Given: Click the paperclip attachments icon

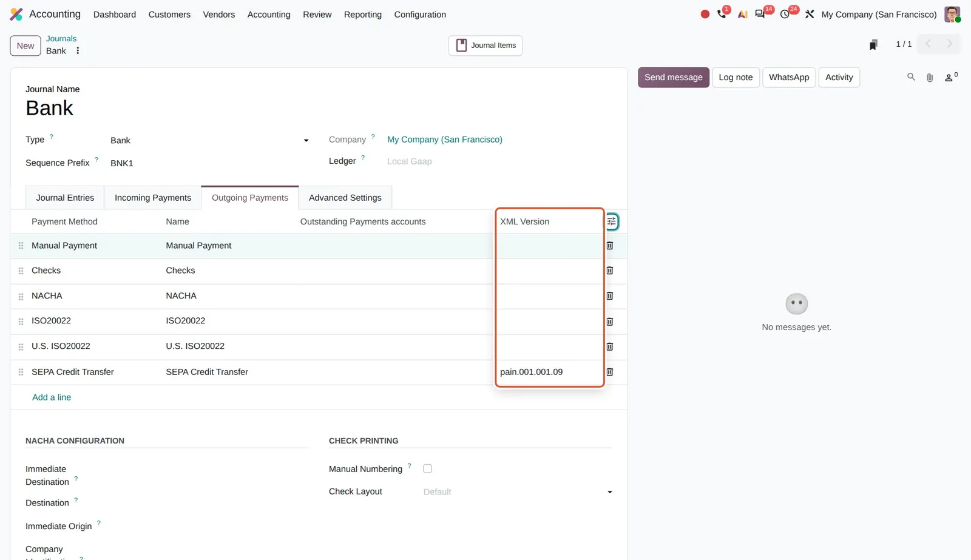Looking at the screenshot, I should [930, 78].
